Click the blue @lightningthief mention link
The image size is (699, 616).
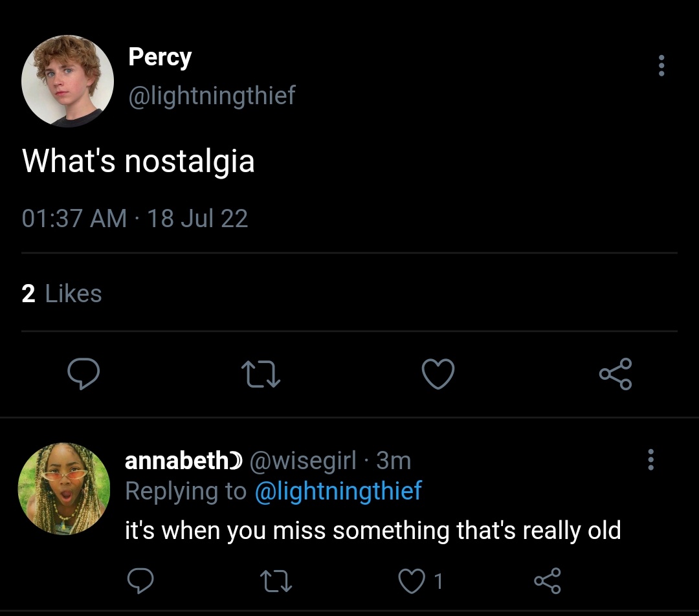pyautogui.click(x=338, y=491)
